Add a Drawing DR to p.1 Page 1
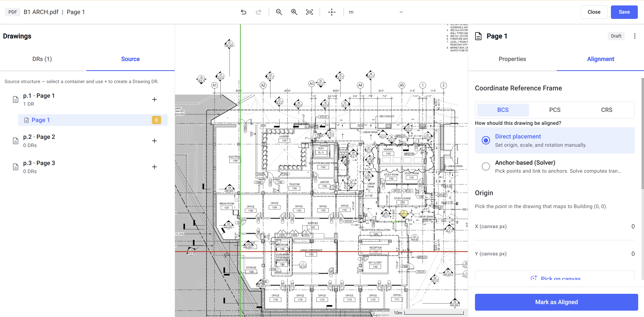 154,100
